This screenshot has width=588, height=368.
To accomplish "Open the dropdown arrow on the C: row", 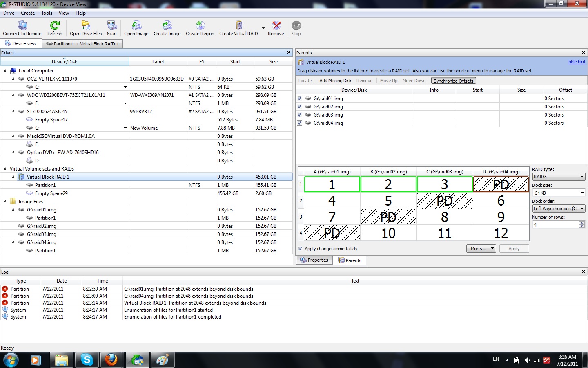I will point(125,87).
